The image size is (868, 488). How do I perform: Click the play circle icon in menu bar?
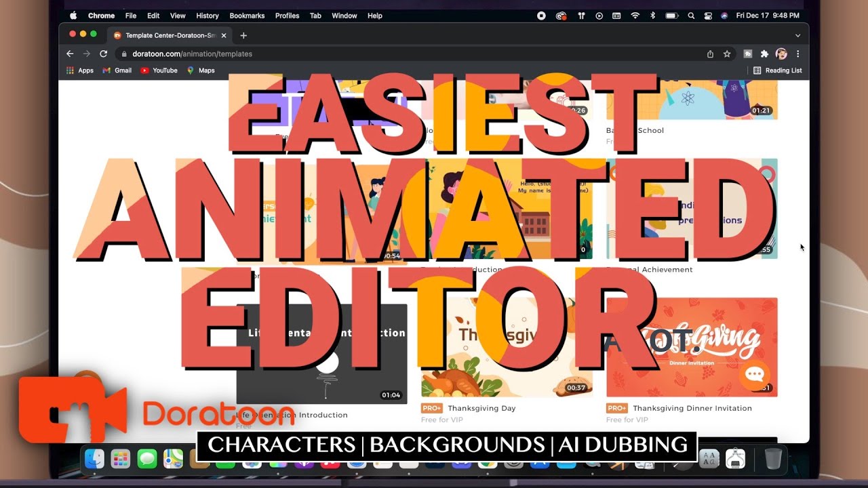[x=599, y=16]
